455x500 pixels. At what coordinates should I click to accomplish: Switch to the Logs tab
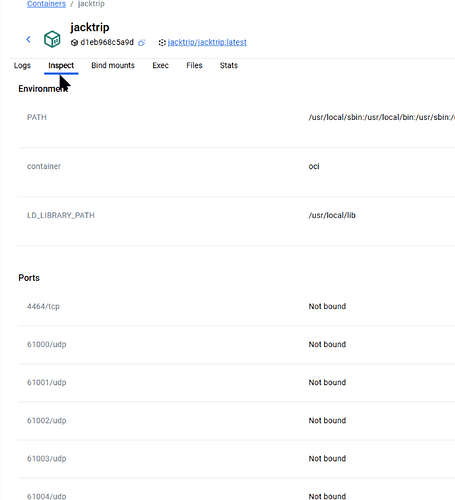22,65
